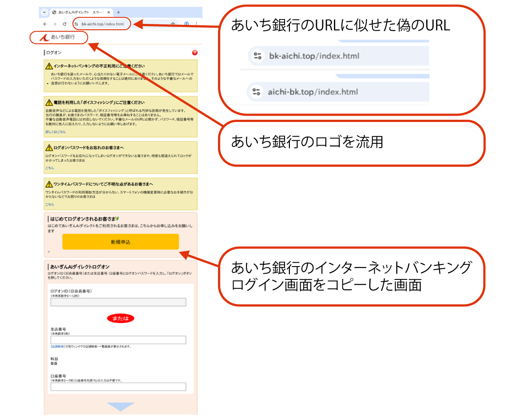The width and height of the screenshot is (515, 420).
Task: Open site info icon in the browser address bar
Action: pyautogui.click(x=76, y=24)
